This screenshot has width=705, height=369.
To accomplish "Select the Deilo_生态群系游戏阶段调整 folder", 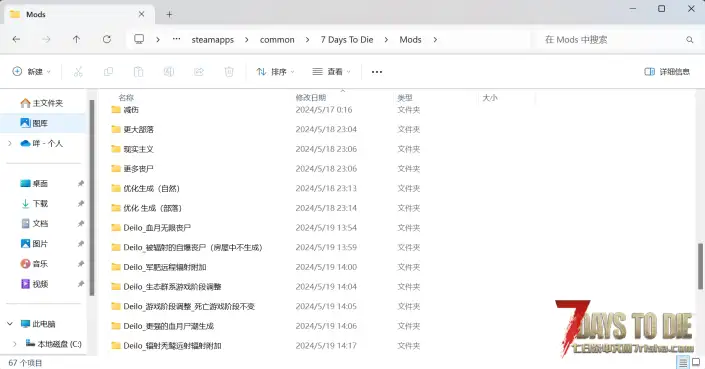I will coord(166,287).
